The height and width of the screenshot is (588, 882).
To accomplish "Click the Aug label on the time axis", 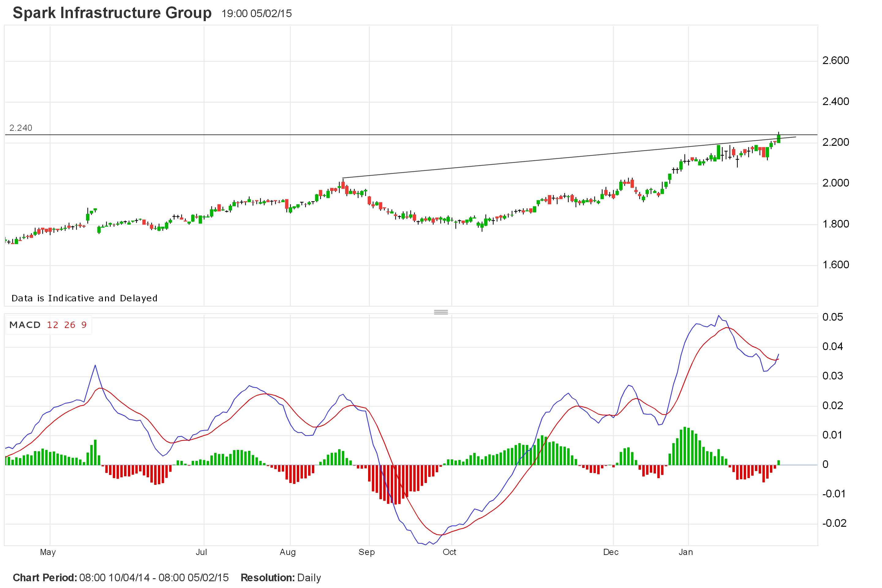I will tap(288, 552).
